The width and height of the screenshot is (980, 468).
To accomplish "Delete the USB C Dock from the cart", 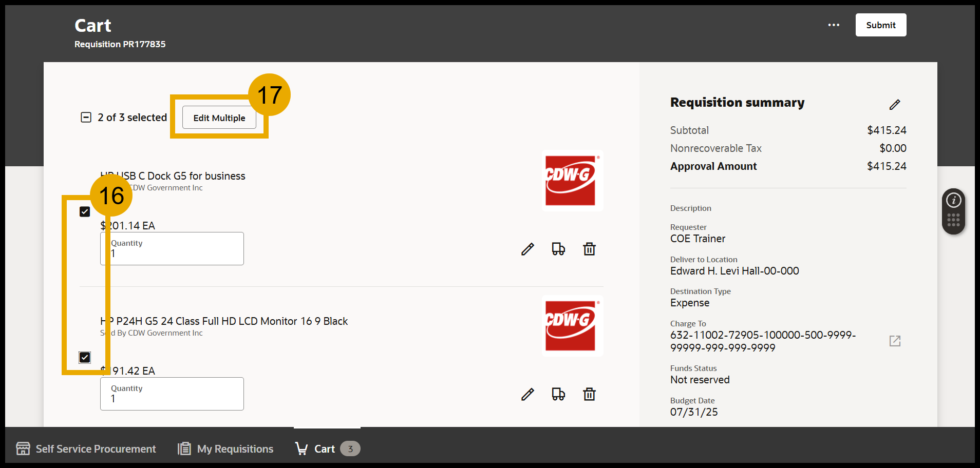I will click(589, 249).
